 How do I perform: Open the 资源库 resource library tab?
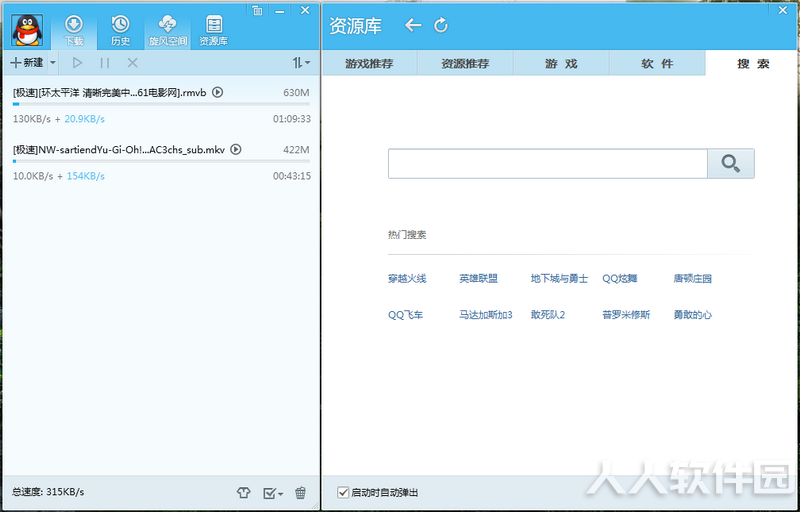213,31
